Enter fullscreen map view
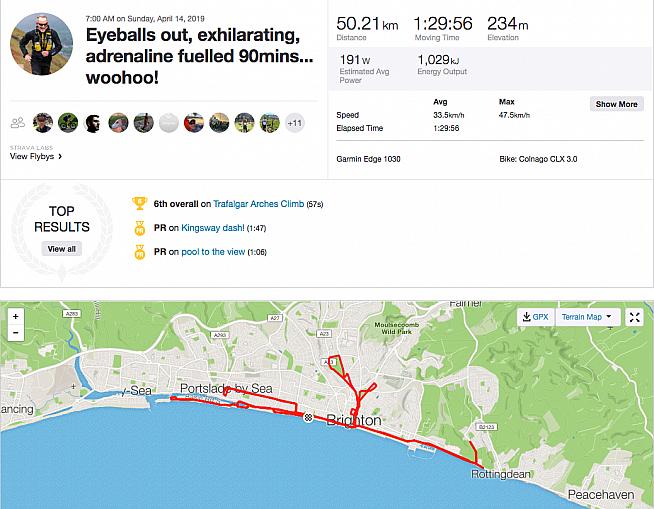 click(634, 317)
